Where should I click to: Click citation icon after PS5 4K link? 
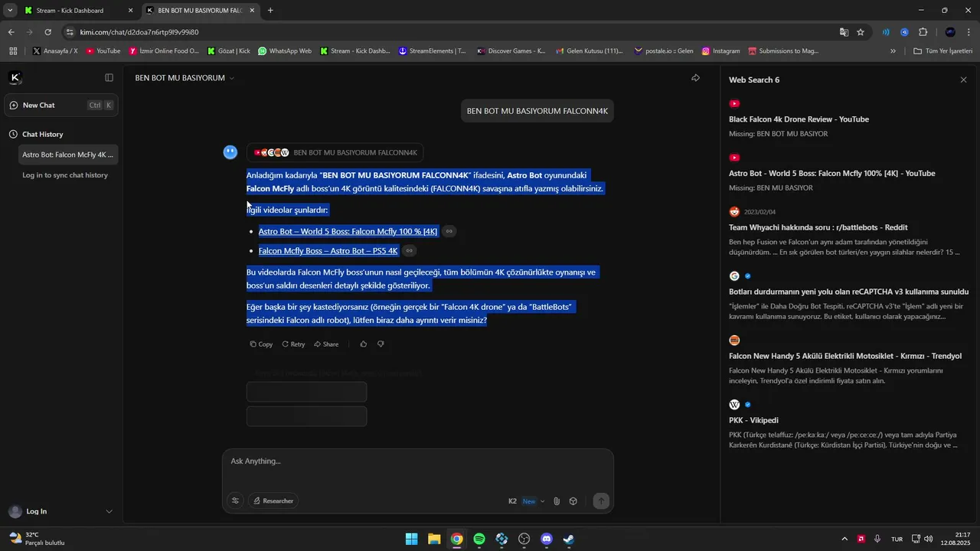point(410,250)
